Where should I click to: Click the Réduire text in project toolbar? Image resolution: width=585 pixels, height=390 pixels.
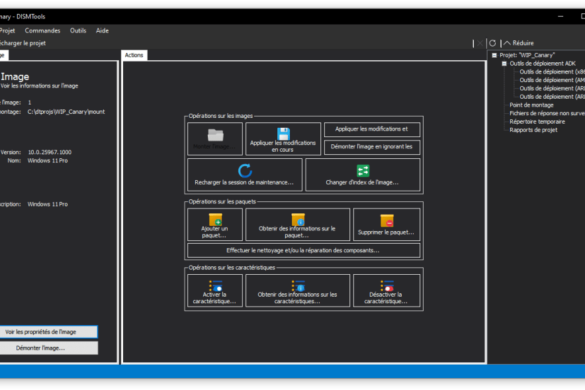523,43
